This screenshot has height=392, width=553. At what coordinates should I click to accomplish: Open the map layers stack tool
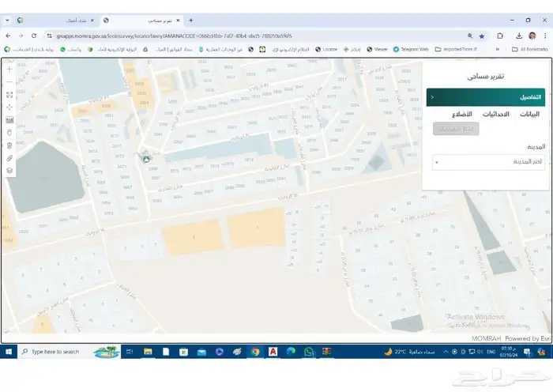(x=9, y=171)
